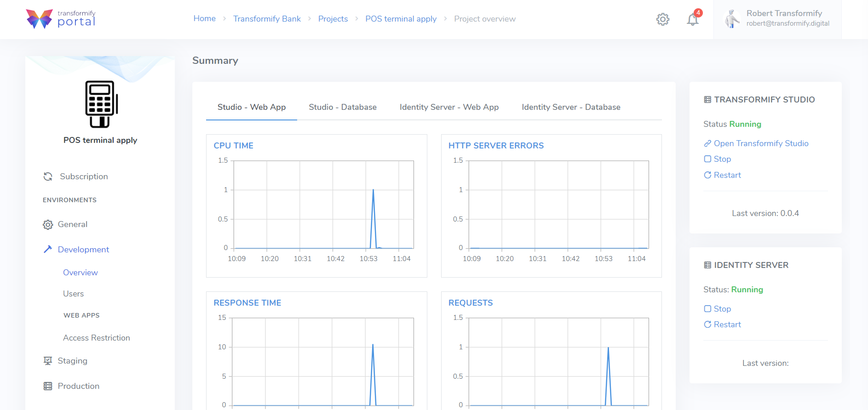
Task: Click the Development hammer icon in sidebar
Action: [x=48, y=249]
